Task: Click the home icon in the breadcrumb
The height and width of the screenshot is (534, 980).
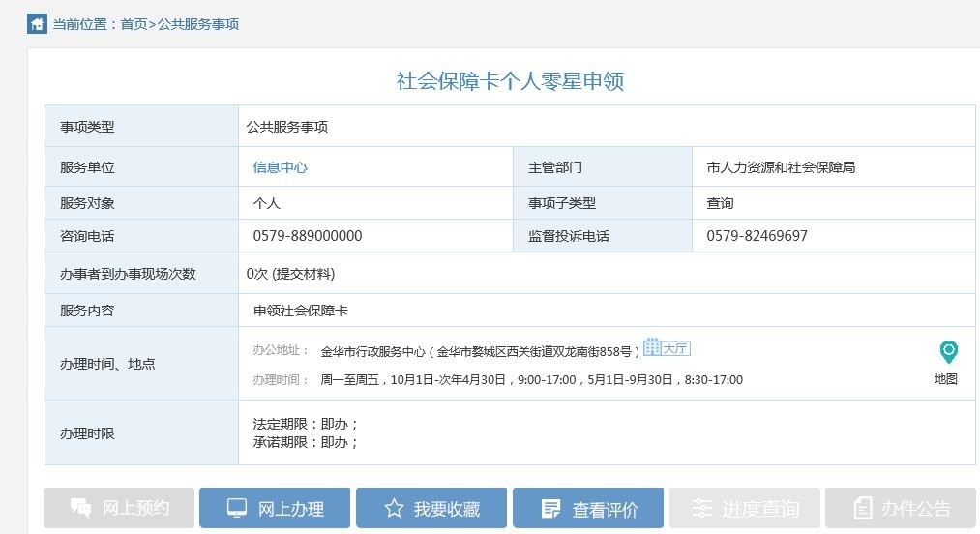Action: tap(36, 23)
